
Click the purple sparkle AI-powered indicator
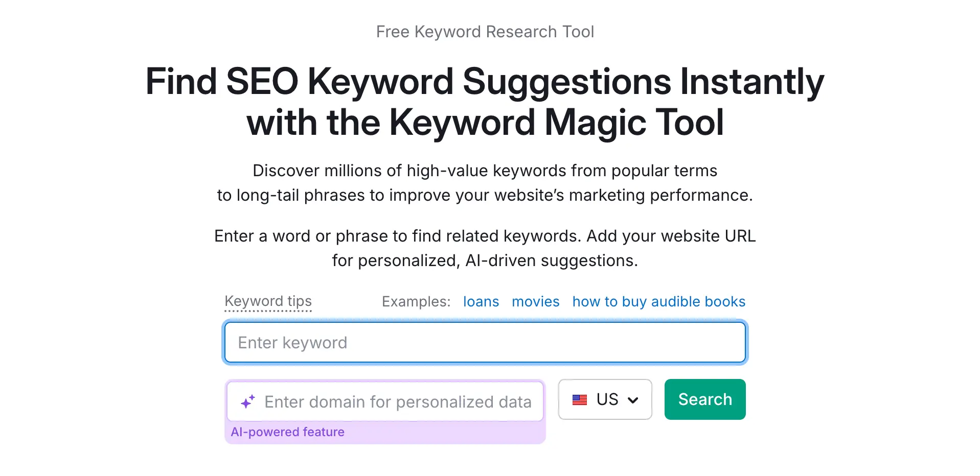248,401
